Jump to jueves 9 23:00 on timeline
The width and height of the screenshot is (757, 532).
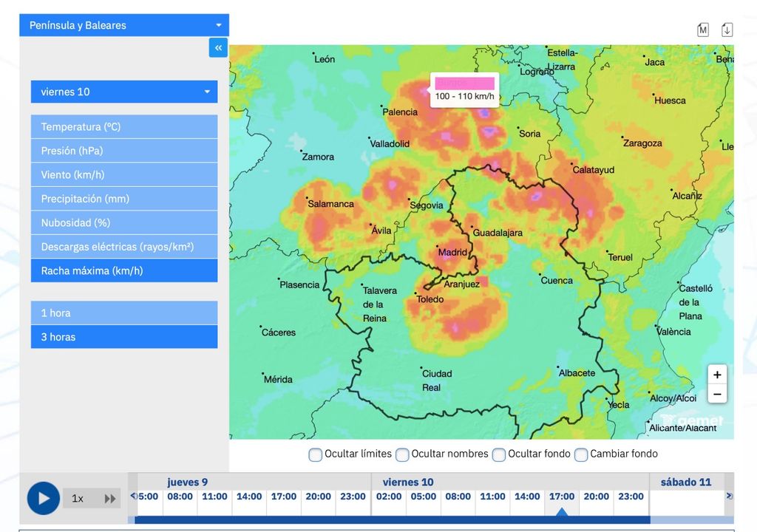[353, 497]
